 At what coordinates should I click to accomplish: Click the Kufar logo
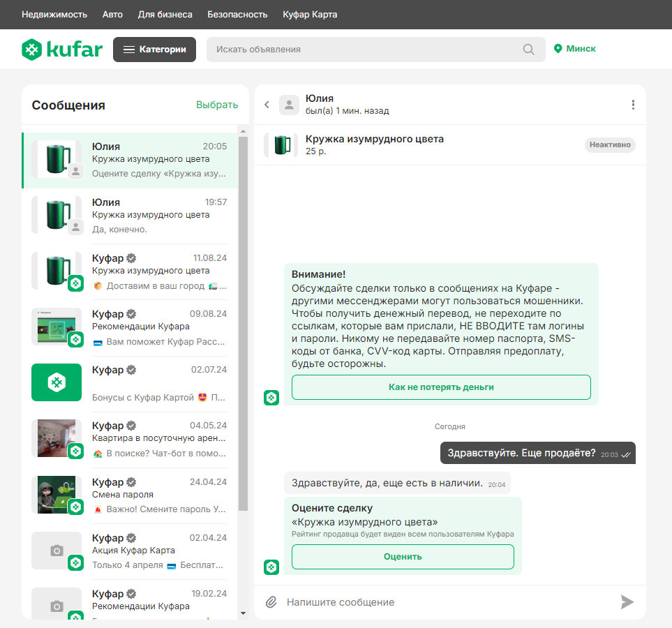[x=62, y=50]
